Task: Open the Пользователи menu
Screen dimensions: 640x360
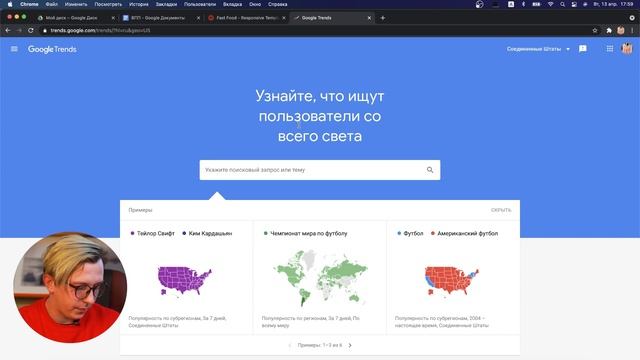Action: (x=200, y=4)
